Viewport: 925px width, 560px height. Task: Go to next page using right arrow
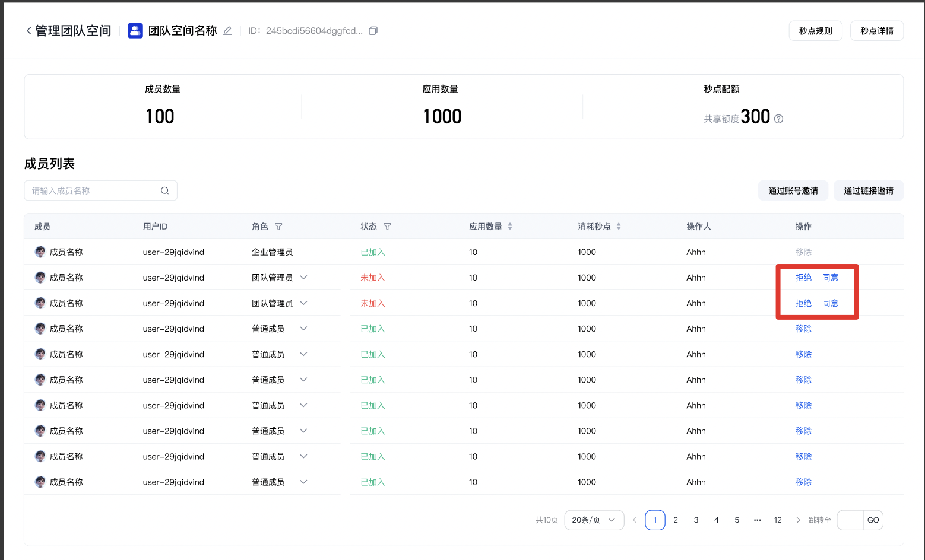[798, 520]
